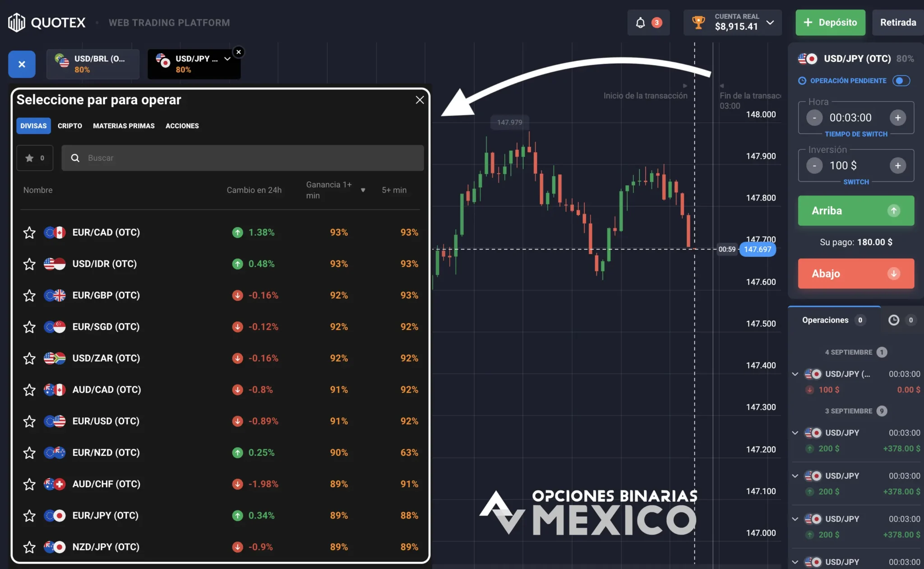Select the USD/ZAR (OTC) pair row
924x569 pixels.
point(220,358)
